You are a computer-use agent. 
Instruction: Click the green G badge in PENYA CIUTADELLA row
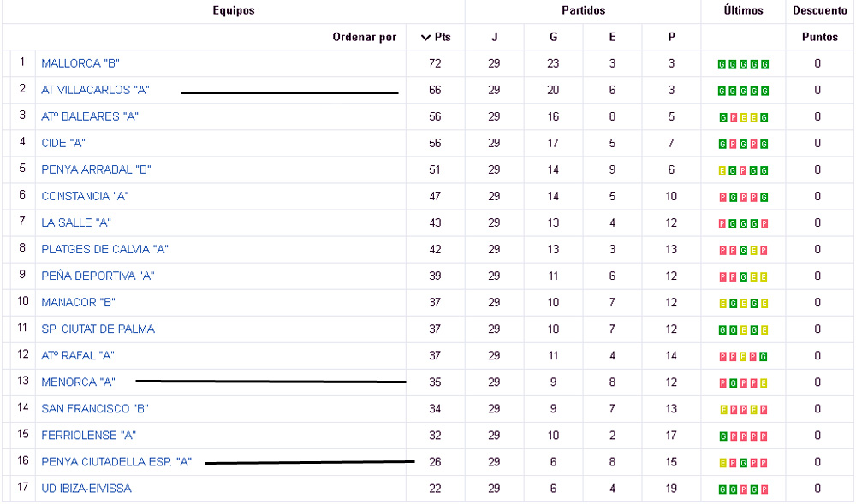tap(743, 463)
